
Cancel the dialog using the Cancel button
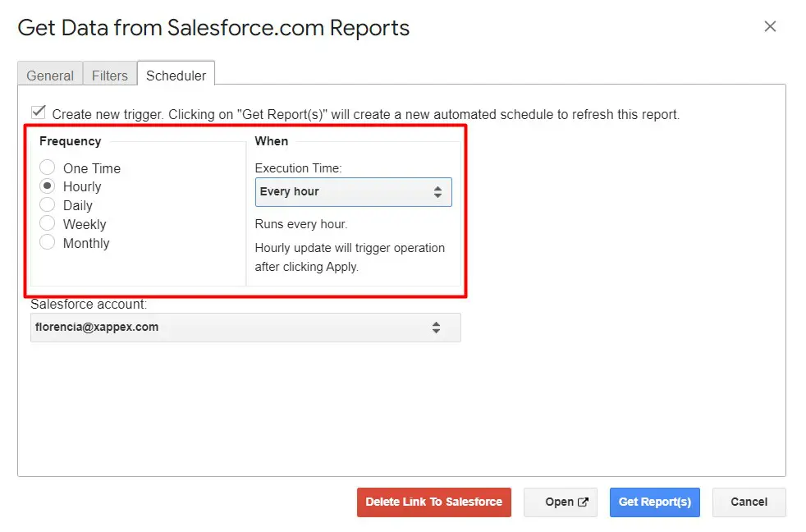pos(749,502)
